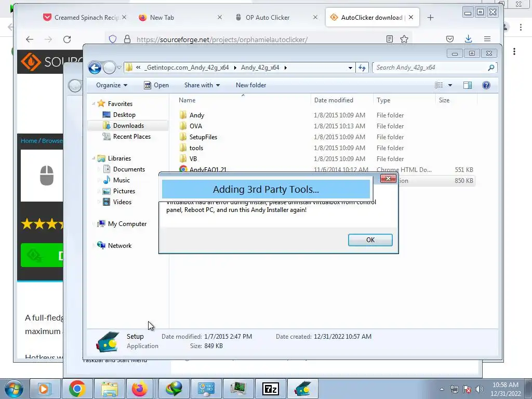Select Desktop in Favorites
This screenshot has width=532, height=399.
coord(124,115)
